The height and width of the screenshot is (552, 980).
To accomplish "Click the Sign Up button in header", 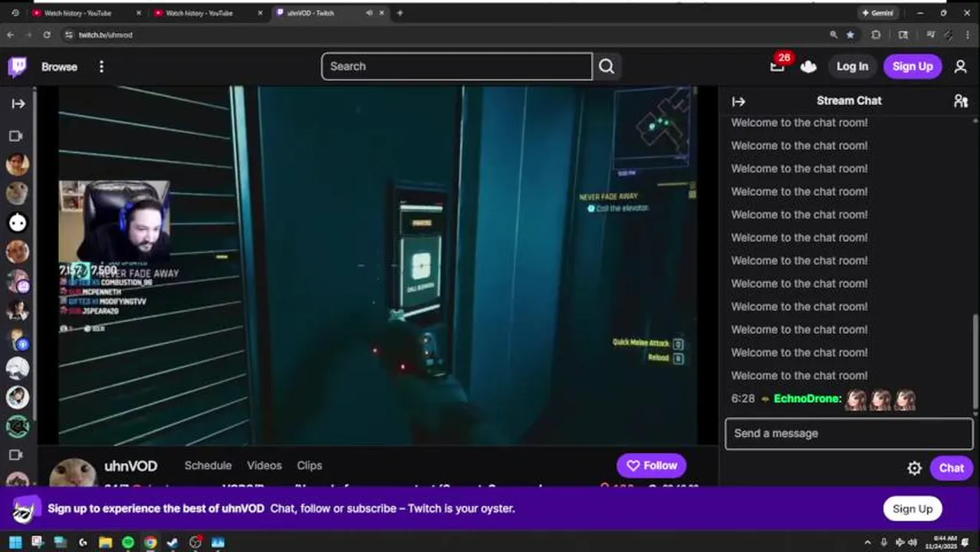I will [x=913, y=67].
